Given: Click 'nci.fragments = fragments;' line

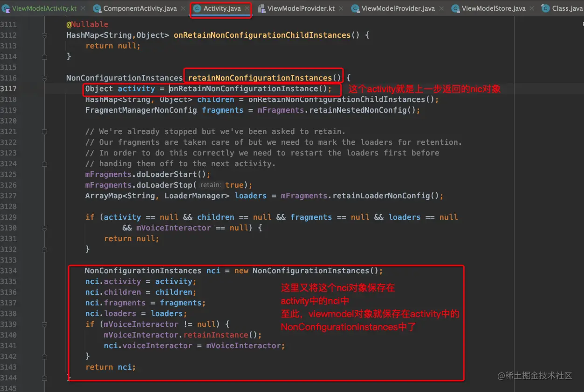Looking at the screenshot, I should point(145,303).
